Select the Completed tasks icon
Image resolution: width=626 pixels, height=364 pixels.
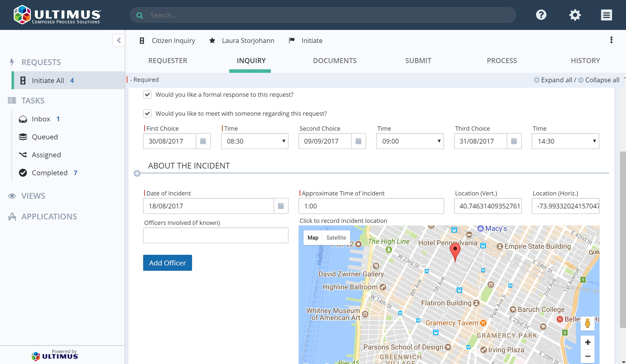[x=23, y=173]
